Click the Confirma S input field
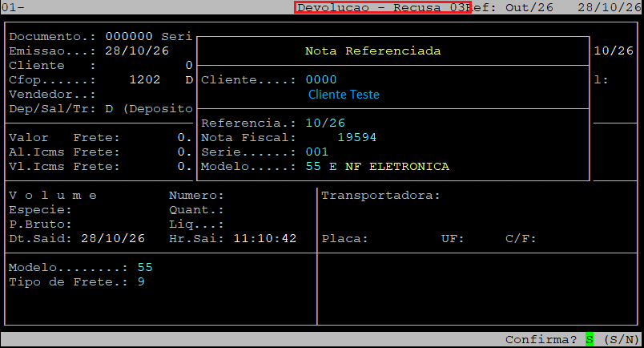This screenshot has width=644, height=348. point(590,339)
